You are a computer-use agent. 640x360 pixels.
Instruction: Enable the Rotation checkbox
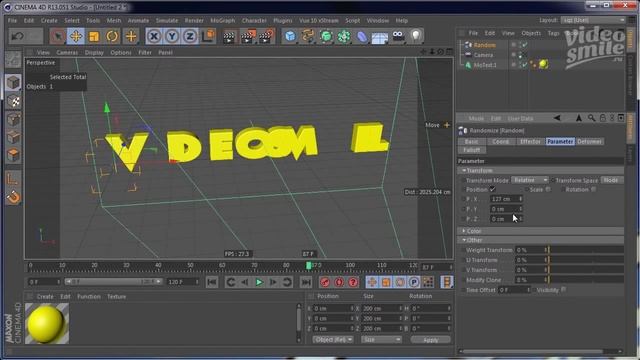click(x=593, y=189)
